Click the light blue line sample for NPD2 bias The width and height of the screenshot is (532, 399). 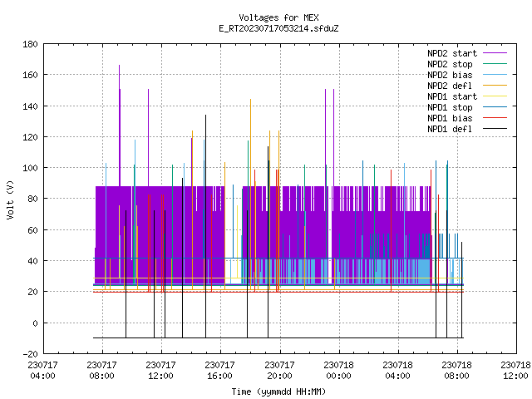[x=495, y=75]
